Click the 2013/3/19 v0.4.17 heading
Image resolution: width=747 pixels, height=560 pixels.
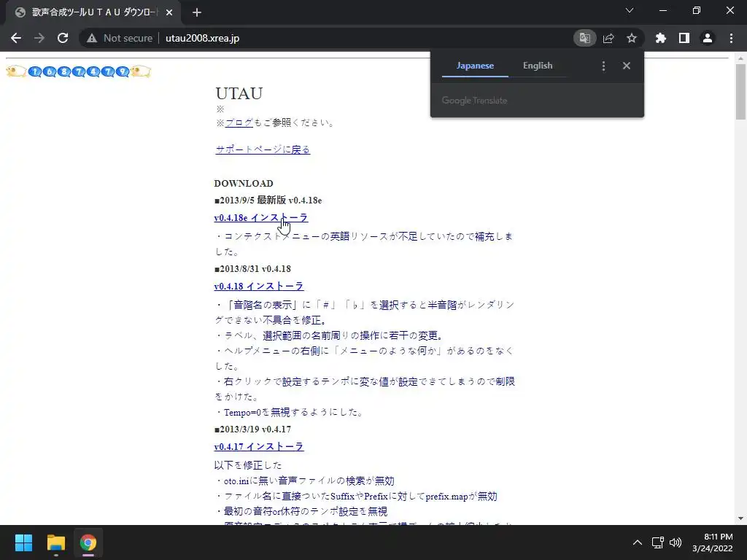point(252,429)
